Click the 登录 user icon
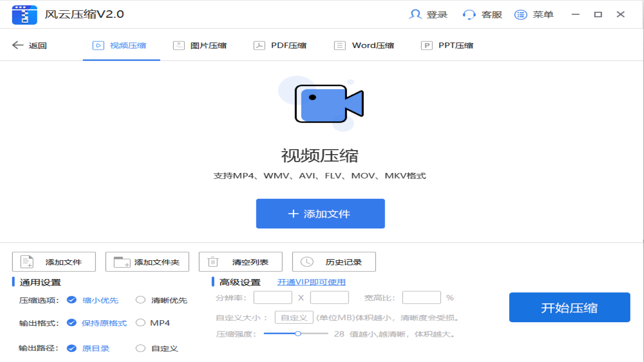644x362 pixels. (x=415, y=14)
